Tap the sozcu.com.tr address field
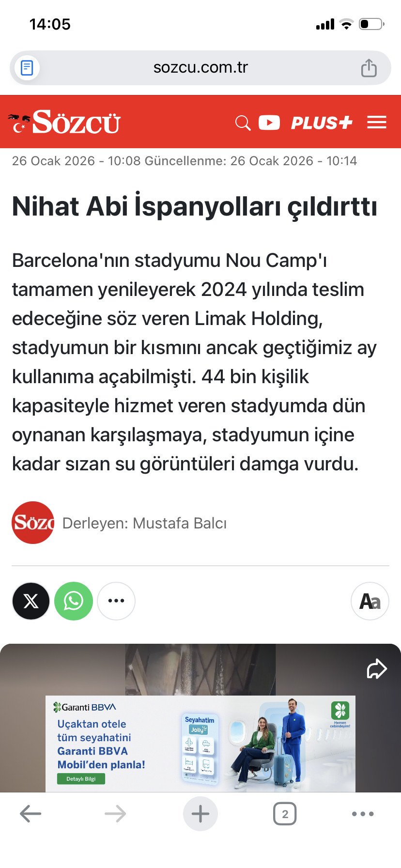This screenshot has height=868, width=401. click(x=200, y=68)
